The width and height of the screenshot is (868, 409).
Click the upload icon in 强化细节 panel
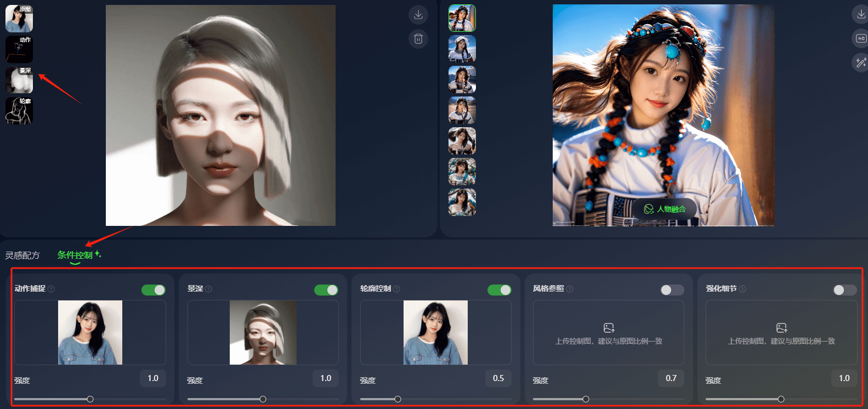pos(781,328)
